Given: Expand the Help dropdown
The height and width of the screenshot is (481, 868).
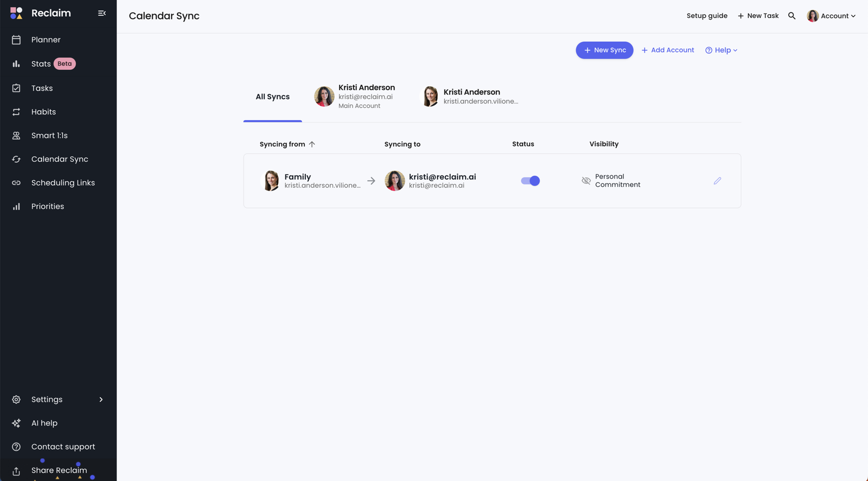Looking at the screenshot, I should [721, 50].
